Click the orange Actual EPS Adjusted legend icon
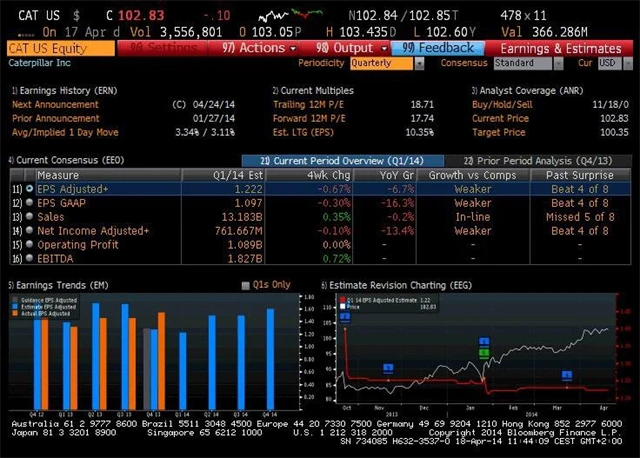This screenshot has width=640, height=458. [x=18, y=314]
